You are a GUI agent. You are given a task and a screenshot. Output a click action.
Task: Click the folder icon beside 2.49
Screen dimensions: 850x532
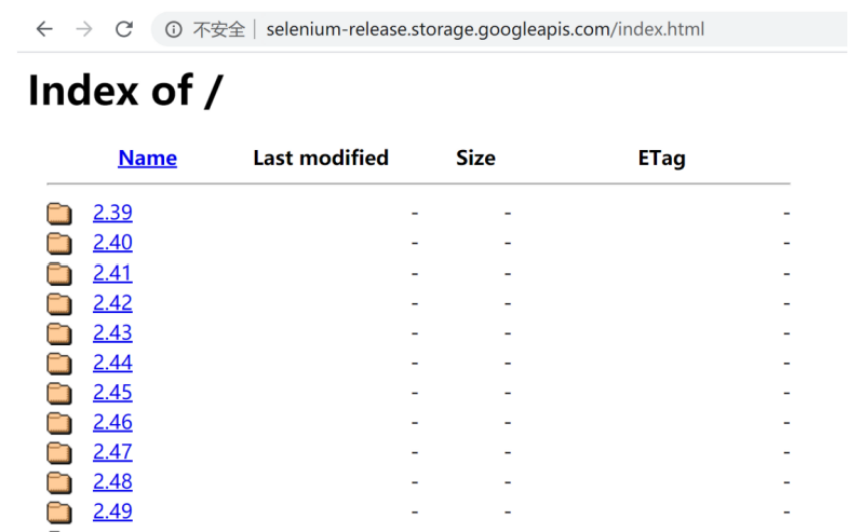click(x=60, y=512)
